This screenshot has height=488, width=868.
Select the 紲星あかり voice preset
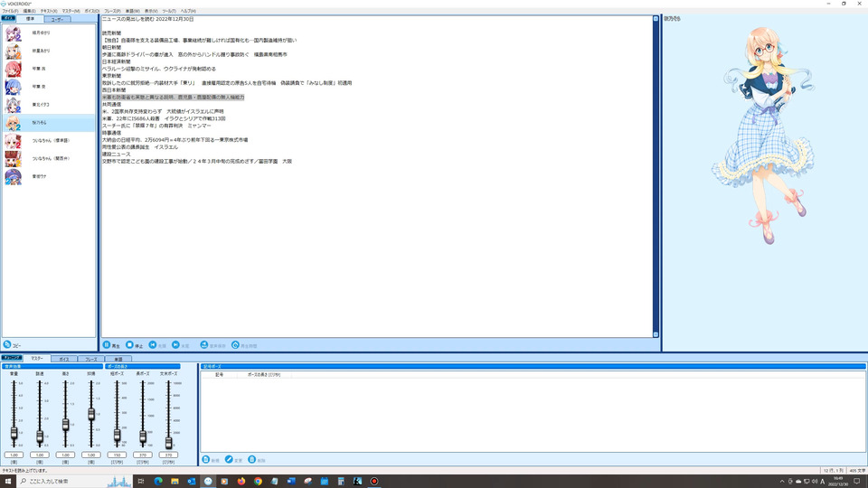tap(49, 51)
